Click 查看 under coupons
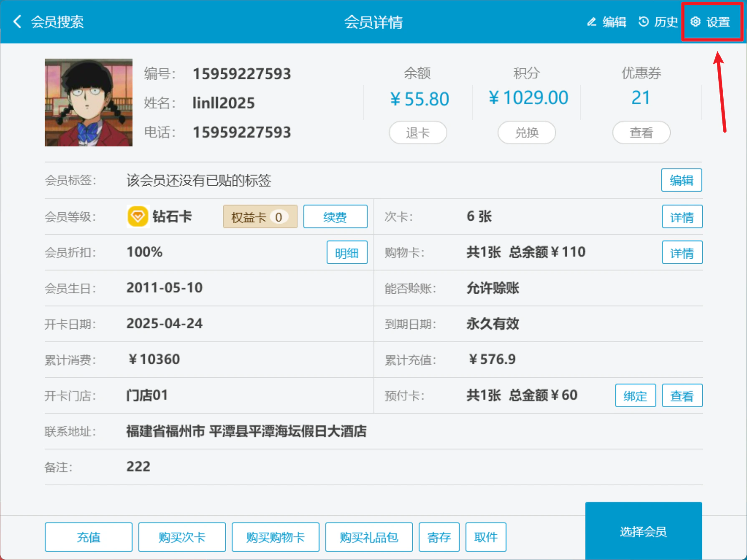Viewport: 747px width, 560px height. click(x=641, y=133)
